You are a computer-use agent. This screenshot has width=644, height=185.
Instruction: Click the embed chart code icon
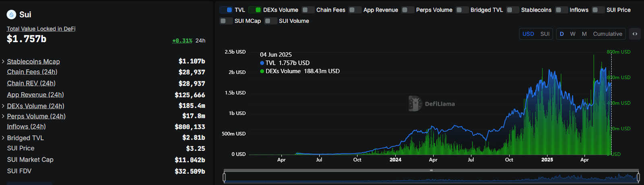(635, 34)
